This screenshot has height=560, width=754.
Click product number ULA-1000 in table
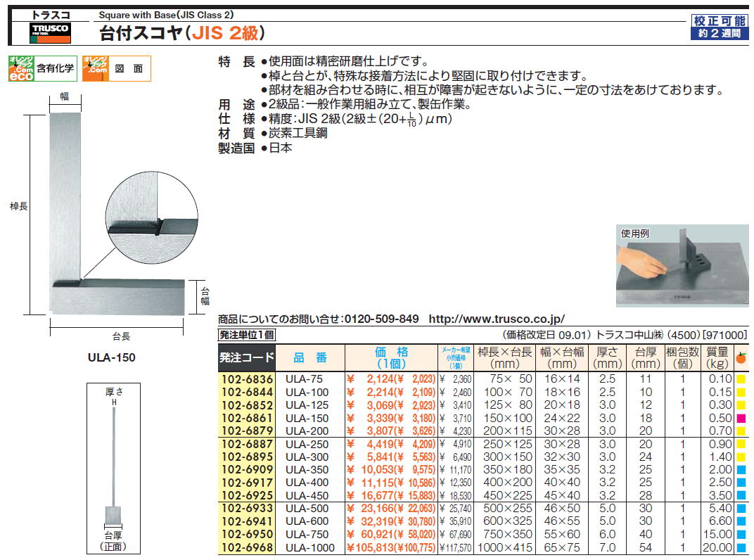[309, 547]
